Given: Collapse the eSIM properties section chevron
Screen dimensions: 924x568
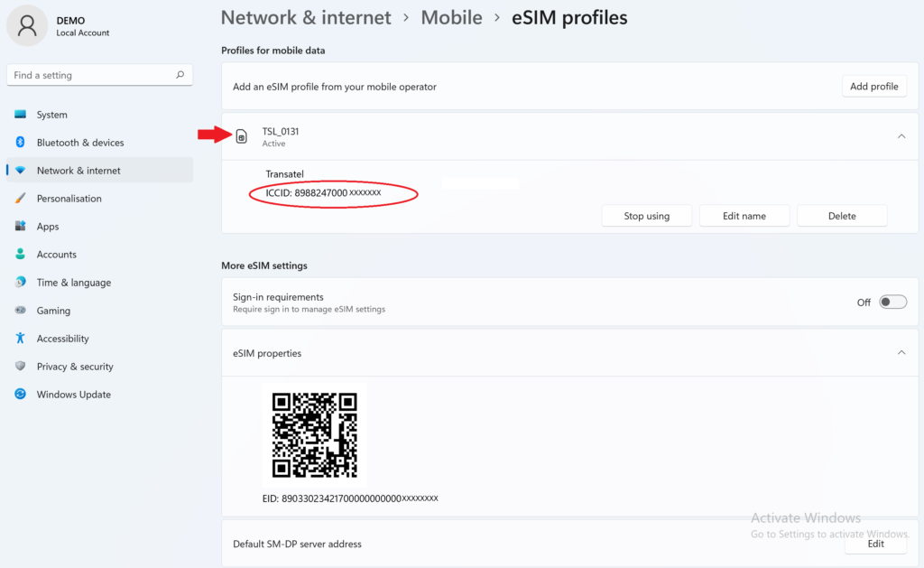Looking at the screenshot, I should tap(901, 353).
